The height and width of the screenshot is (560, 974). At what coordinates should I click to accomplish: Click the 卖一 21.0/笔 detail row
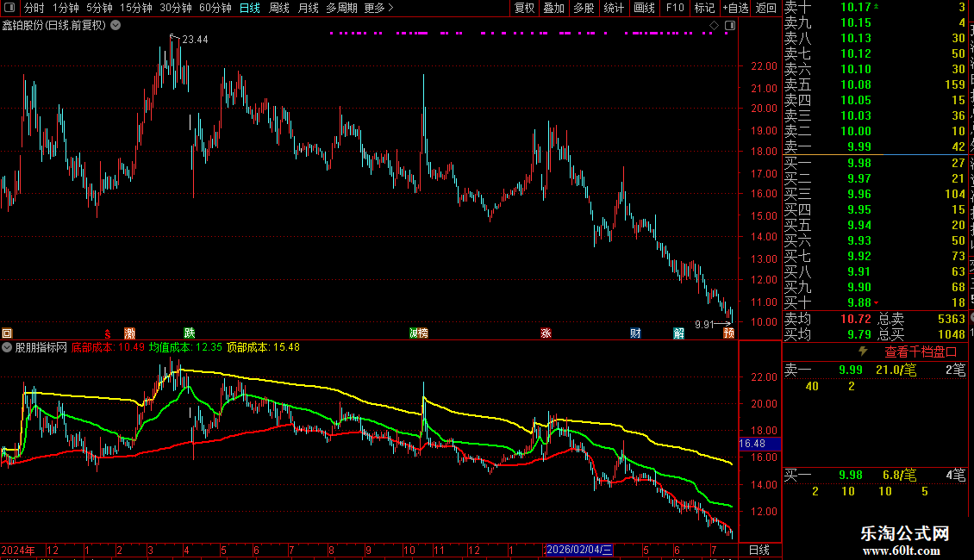(875, 370)
